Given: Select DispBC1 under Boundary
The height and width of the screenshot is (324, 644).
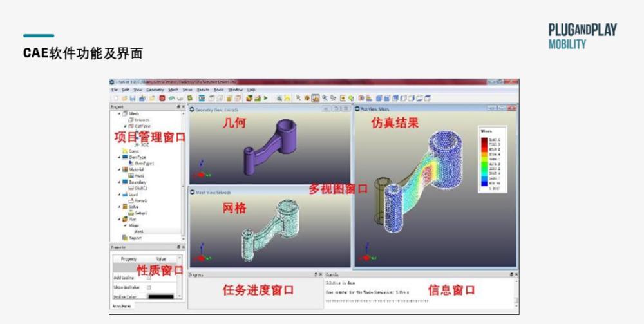Looking at the screenshot, I should click(141, 188).
